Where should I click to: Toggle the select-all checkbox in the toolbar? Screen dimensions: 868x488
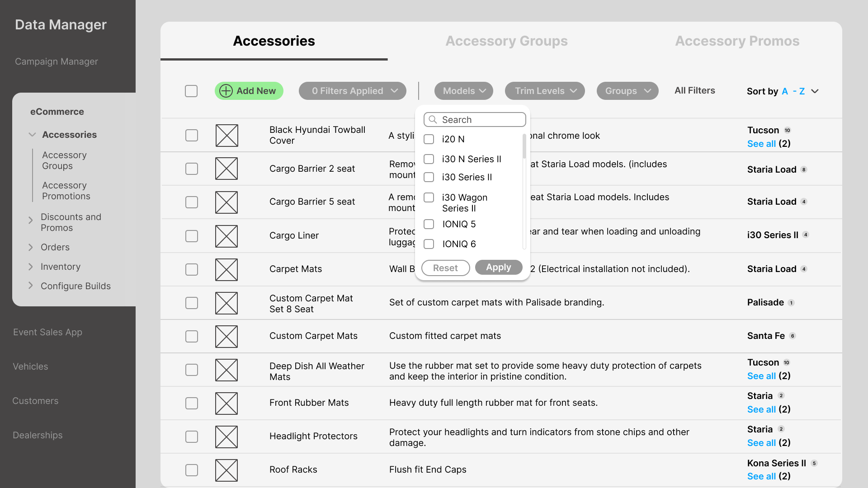191,91
